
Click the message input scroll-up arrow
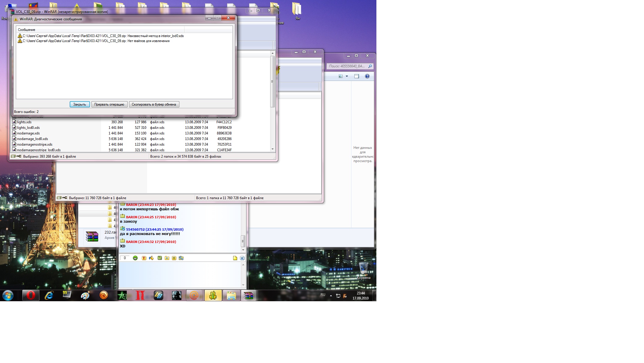[243, 265]
